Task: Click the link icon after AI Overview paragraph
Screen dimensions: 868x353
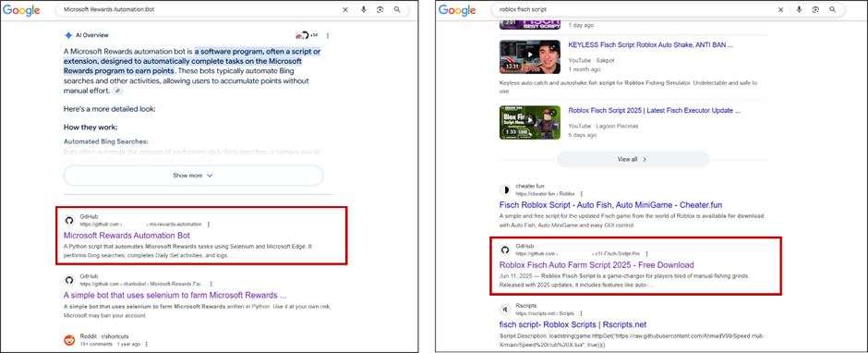Action: (x=118, y=91)
